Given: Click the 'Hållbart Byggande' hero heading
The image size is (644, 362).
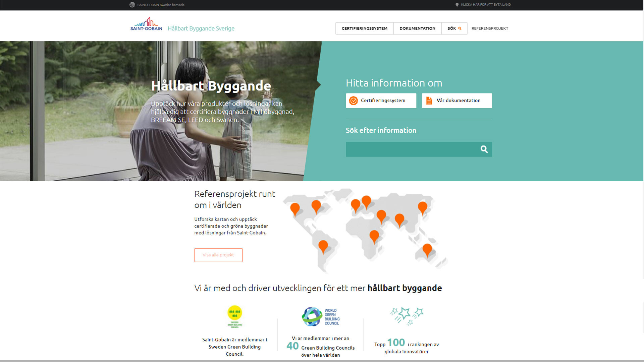Looking at the screenshot, I should click(211, 86).
